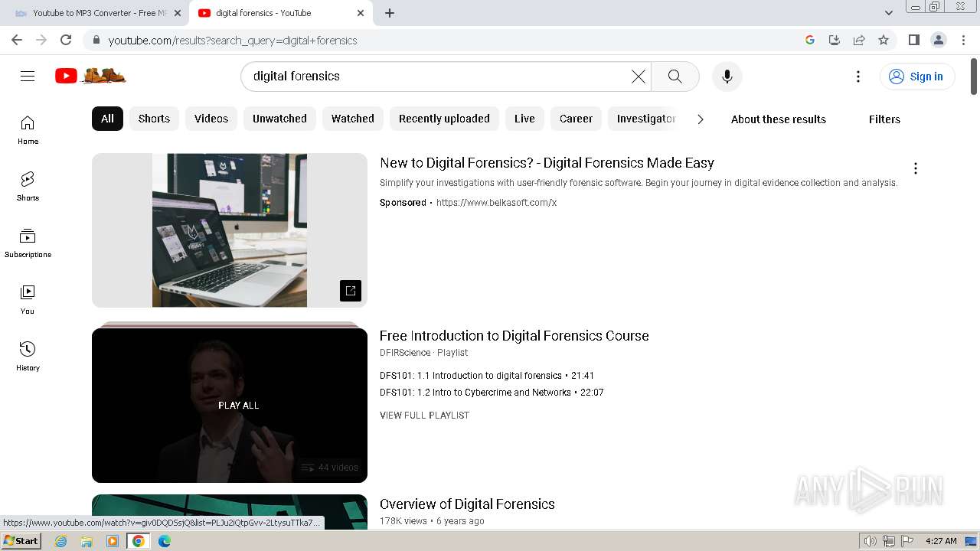
Task: Open Subscriptions in the sidebar
Action: click(x=28, y=243)
